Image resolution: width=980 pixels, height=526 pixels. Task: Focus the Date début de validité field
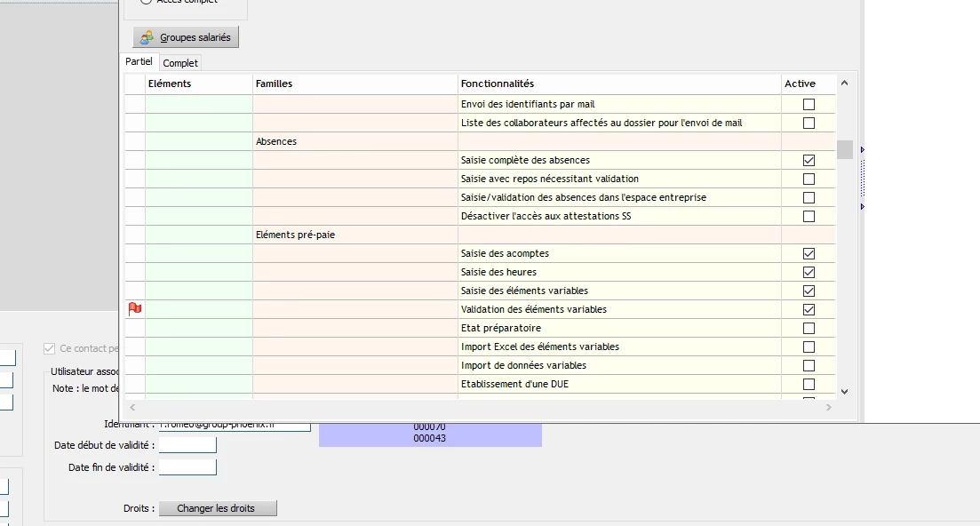[x=187, y=445]
